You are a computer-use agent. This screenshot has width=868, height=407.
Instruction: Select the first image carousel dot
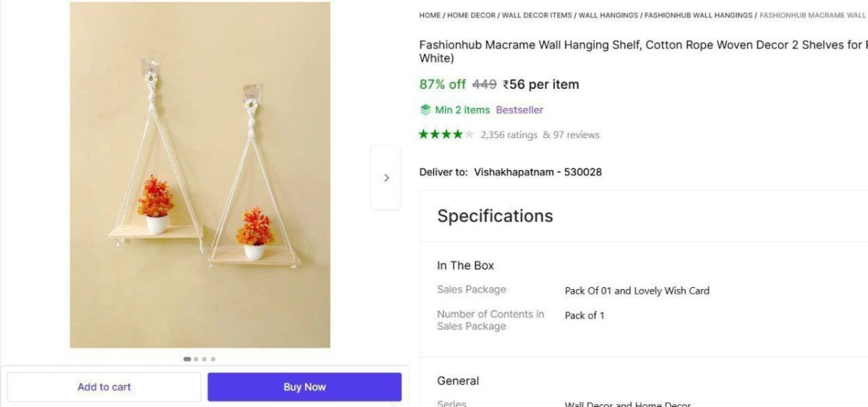click(187, 359)
